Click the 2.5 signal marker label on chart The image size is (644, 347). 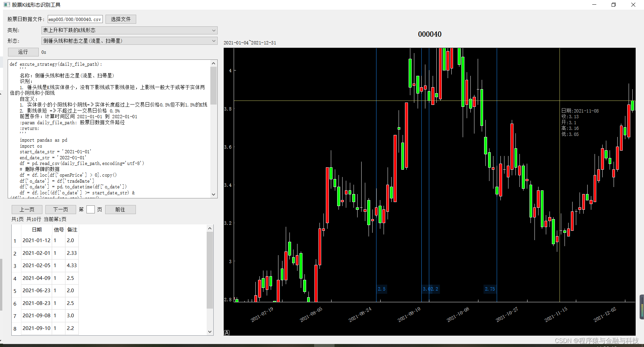coord(382,289)
